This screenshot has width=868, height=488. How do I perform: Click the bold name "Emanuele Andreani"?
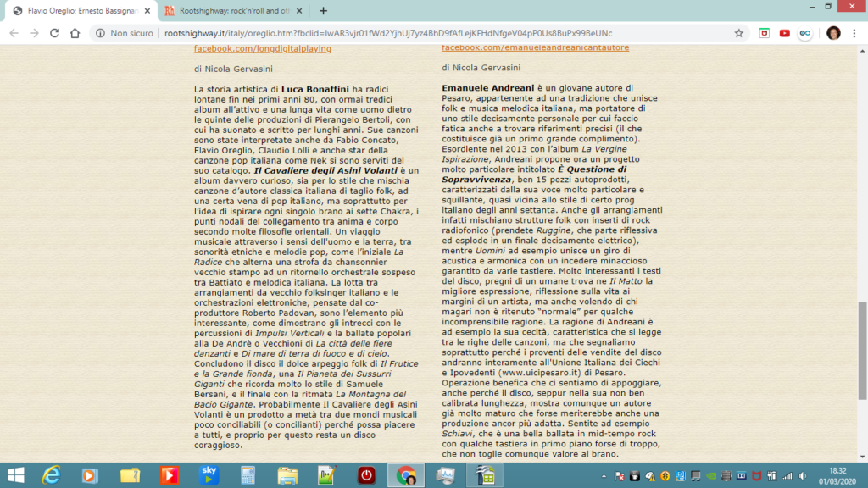pyautogui.click(x=487, y=88)
